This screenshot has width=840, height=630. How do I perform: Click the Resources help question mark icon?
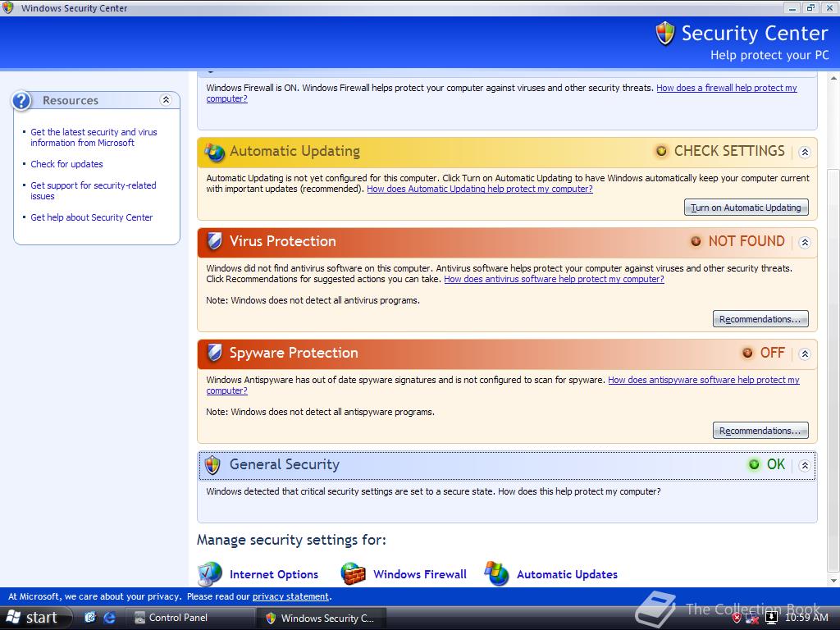22,100
